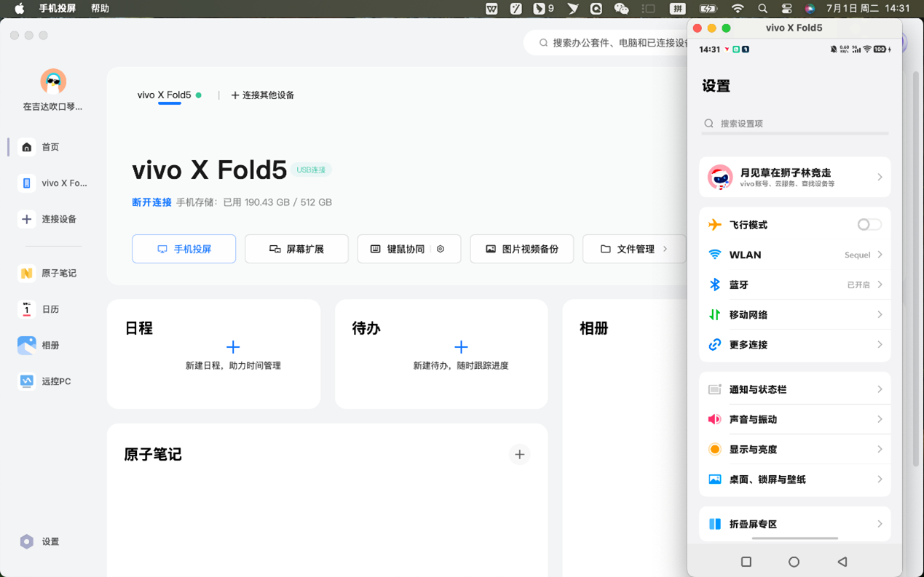The height and width of the screenshot is (577, 924).
Task: Open phone WLAN settings
Action: 795,255
